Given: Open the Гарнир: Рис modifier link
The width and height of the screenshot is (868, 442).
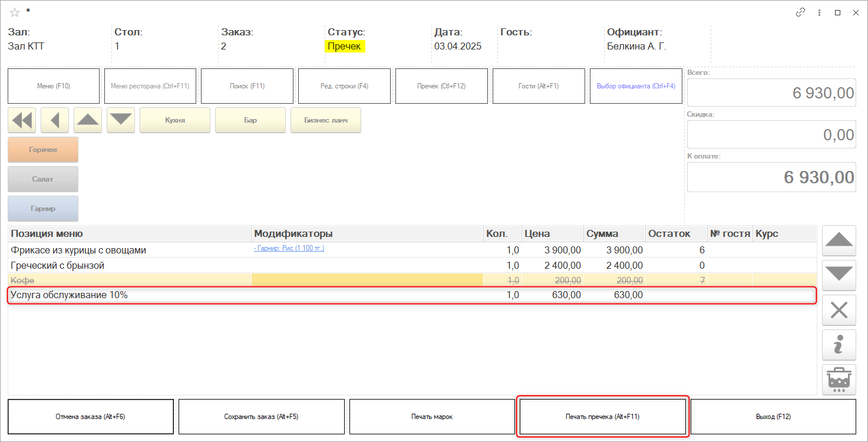Looking at the screenshot, I should (289, 249).
